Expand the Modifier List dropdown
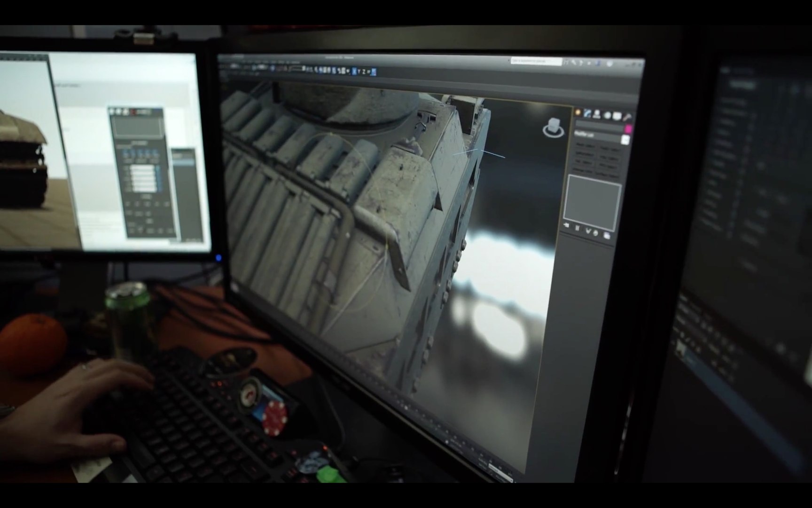 click(x=625, y=140)
